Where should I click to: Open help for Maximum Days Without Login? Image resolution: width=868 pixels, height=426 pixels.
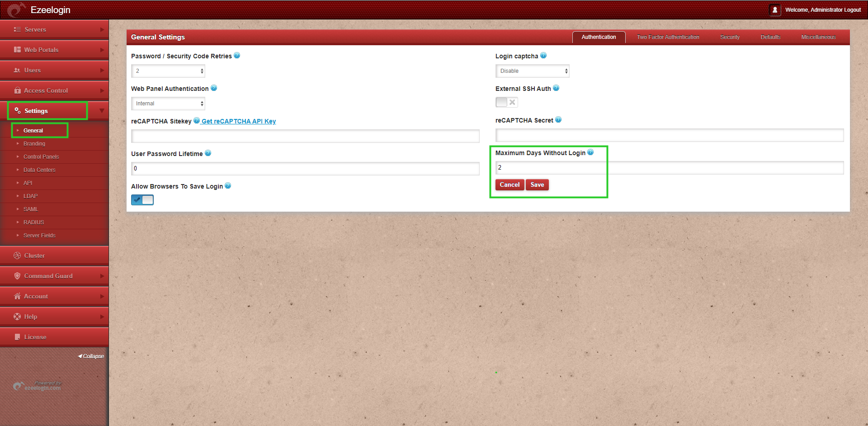click(590, 152)
